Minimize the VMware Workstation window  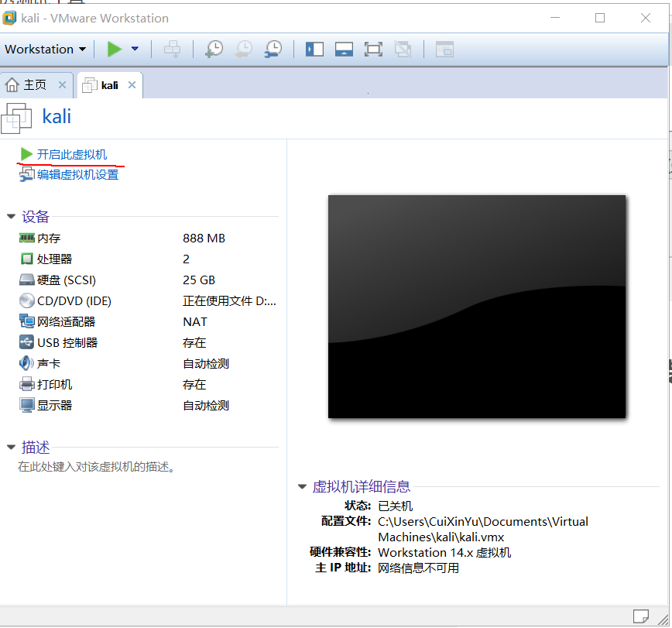tap(555, 18)
